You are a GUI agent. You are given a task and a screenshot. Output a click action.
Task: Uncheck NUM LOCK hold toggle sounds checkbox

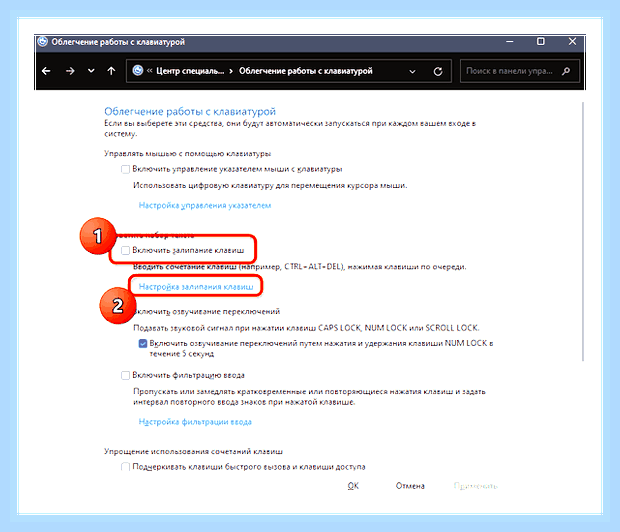[143, 343]
